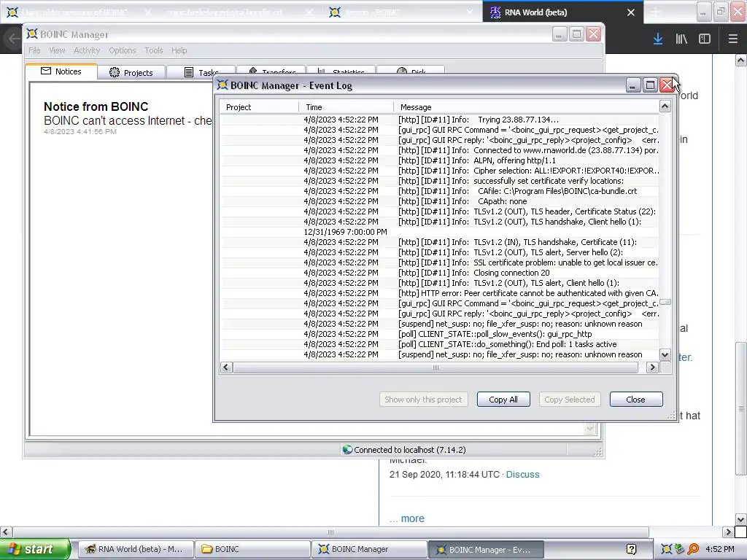
Task: Click 'Notice from BOINC' heading
Action: coord(96,106)
